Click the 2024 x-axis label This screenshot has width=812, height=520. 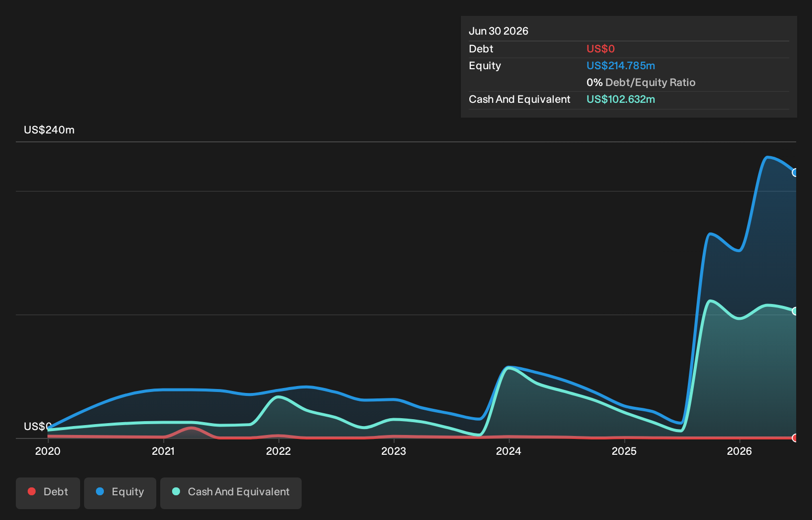pos(509,451)
